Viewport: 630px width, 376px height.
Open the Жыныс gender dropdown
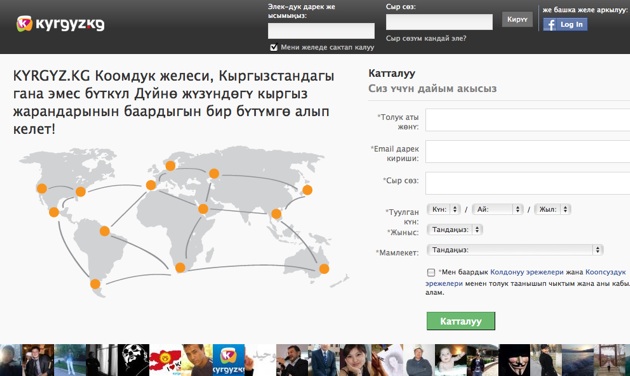coord(455,230)
